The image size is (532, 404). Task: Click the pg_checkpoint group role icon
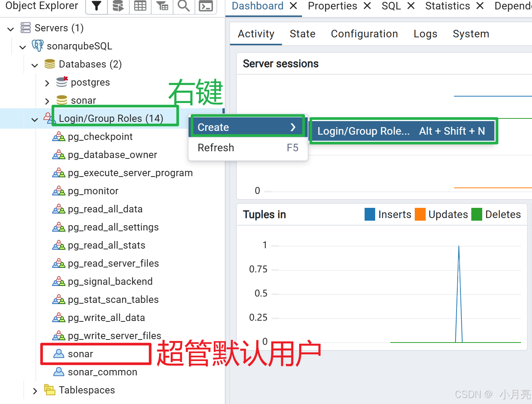point(59,137)
